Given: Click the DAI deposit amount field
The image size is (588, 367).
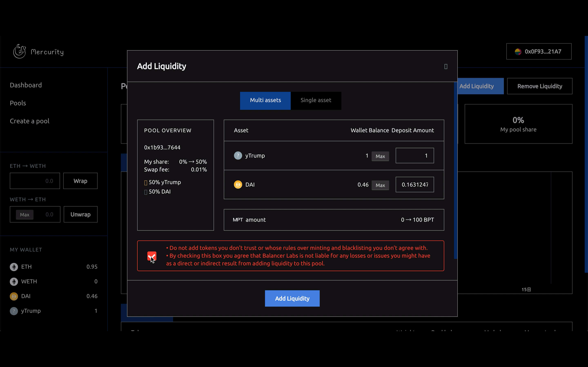Looking at the screenshot, I should [x=414, y=185].
